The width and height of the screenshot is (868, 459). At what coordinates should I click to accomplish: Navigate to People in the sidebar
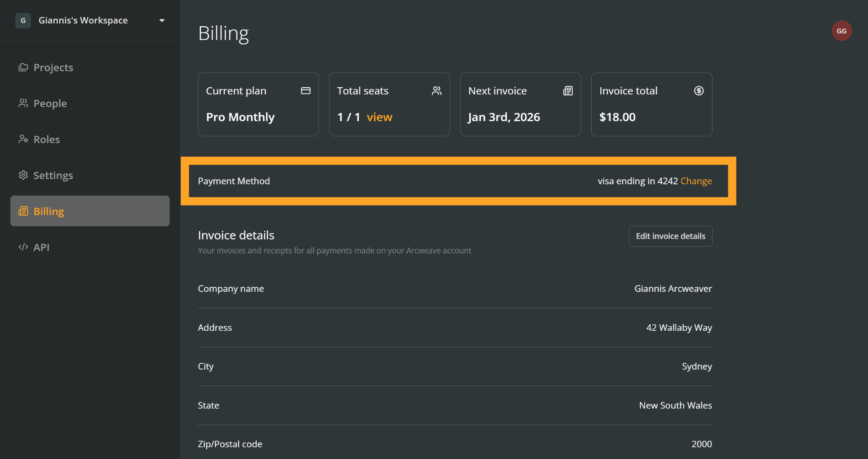pyautogui.click(x=50, y=103)
